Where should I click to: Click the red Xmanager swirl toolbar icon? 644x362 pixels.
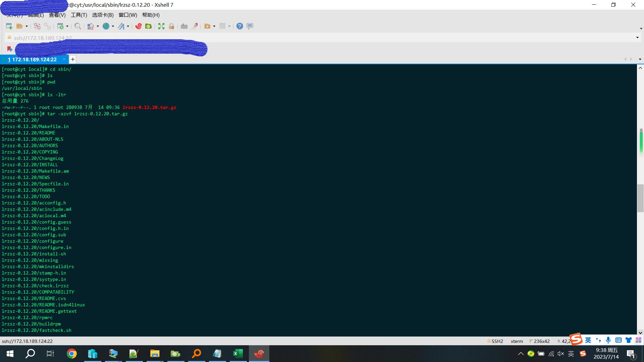coord(139,26)
